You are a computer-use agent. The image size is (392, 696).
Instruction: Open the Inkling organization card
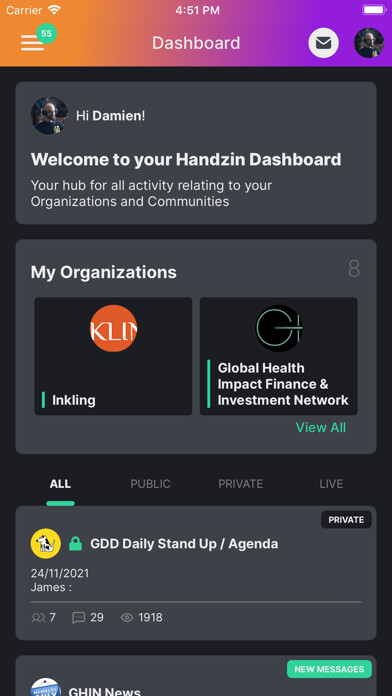(113, 356)
